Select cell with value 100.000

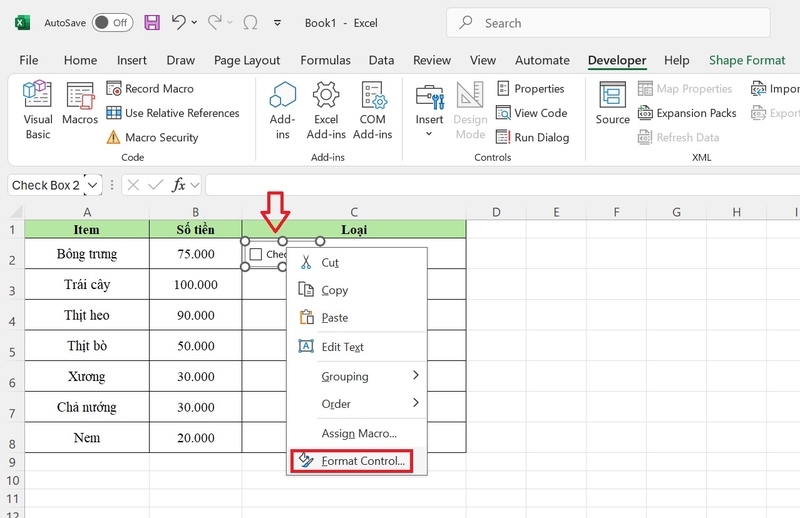(x=195, y=284)
